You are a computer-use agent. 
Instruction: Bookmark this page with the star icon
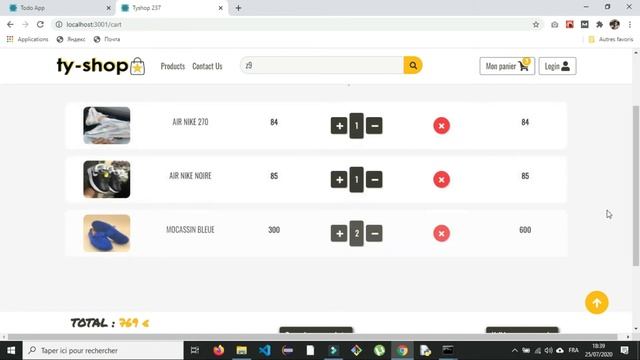click(x=536, y=24)
